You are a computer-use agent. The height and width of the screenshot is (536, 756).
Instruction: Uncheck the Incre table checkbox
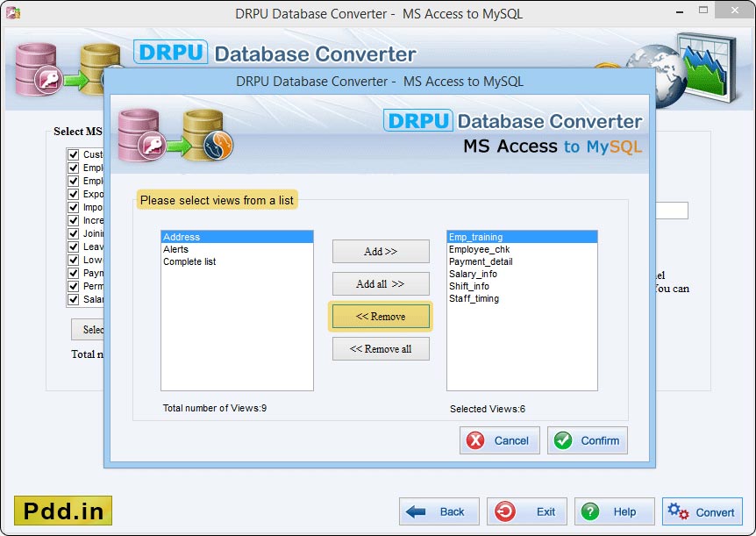point(74,220)
